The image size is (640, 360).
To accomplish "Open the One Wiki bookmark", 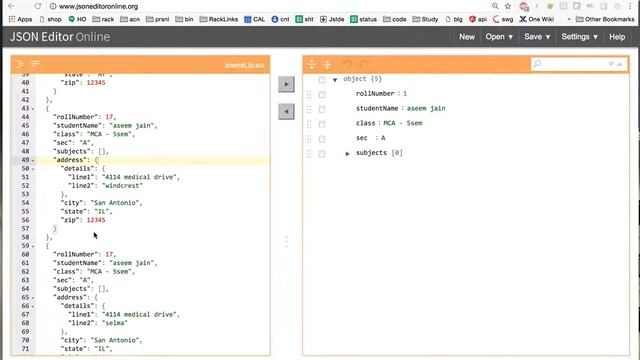I will click(536, 19).
